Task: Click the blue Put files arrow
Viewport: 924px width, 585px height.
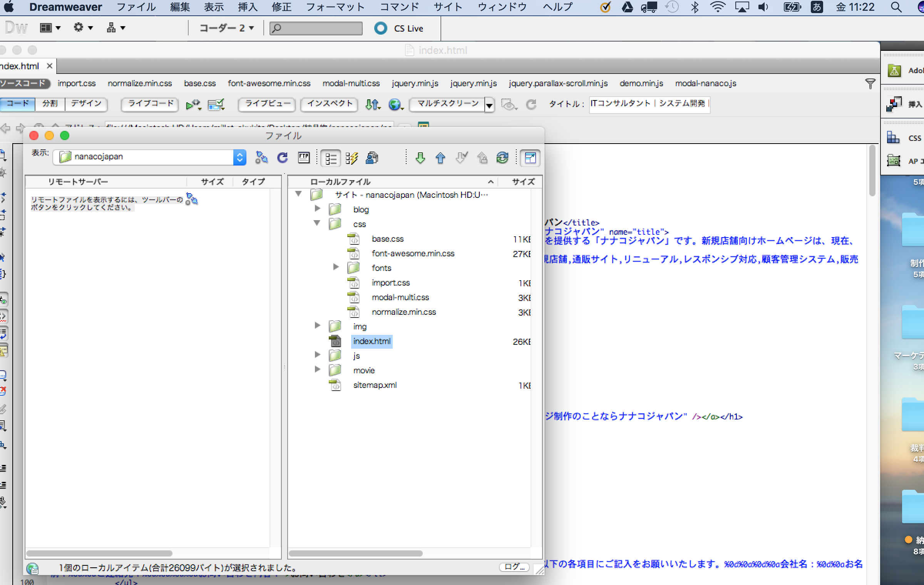Action: coord(440,158)
